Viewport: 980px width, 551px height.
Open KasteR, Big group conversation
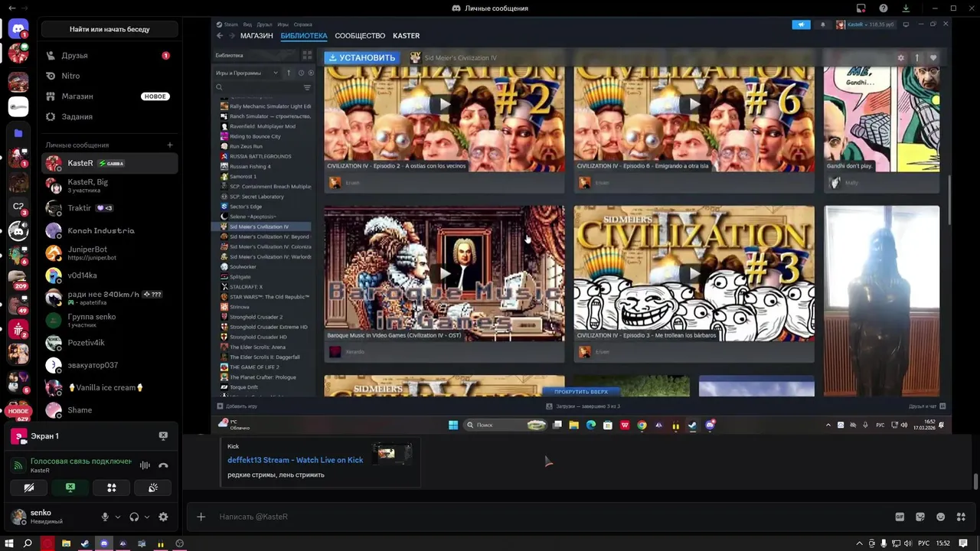pos(109,185)
